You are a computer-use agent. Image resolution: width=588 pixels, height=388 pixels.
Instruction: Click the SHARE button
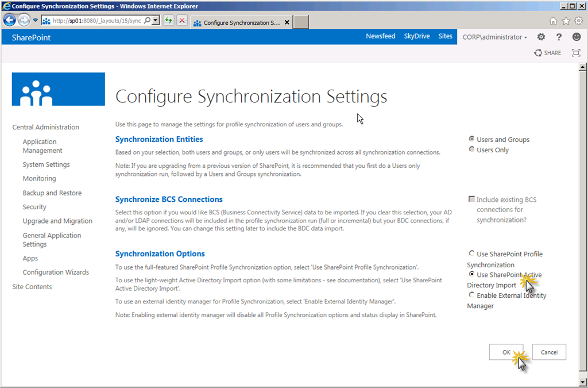(547, 53)
